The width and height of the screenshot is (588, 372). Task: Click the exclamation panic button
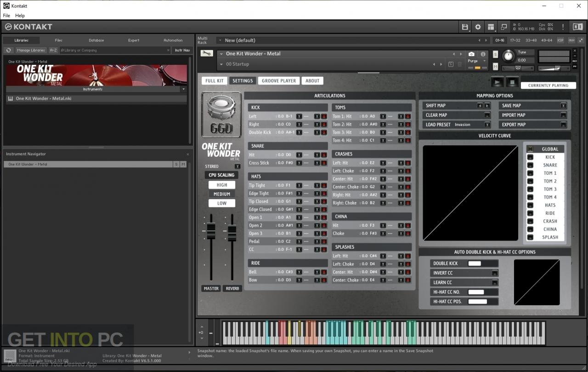(563, 27)
